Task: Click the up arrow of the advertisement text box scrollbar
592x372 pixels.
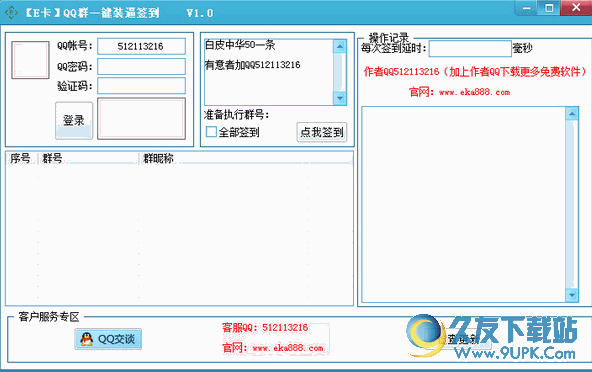Action: click(x=340, y=46)
